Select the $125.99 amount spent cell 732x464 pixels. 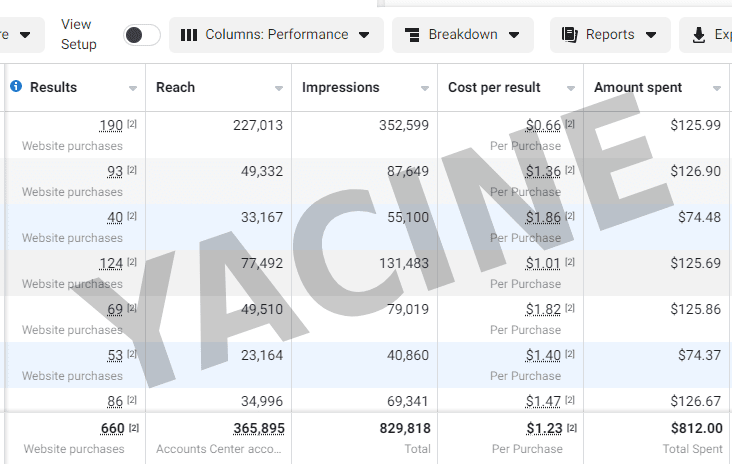696,125
